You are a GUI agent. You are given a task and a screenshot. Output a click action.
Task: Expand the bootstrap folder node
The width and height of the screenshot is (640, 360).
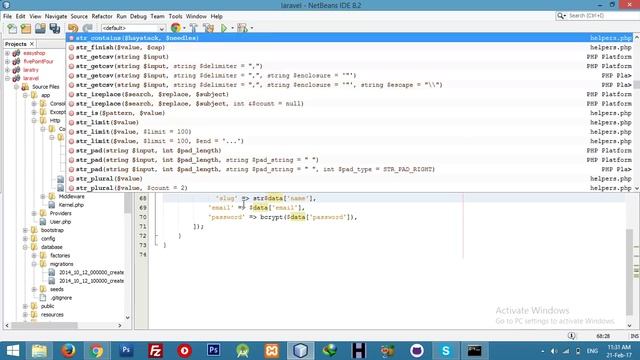[x=25, y=230]
